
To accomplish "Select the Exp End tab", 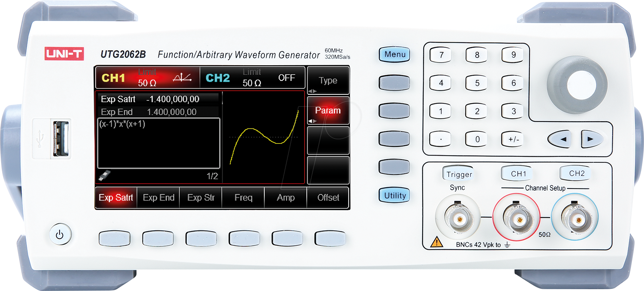I will point(158,197).
